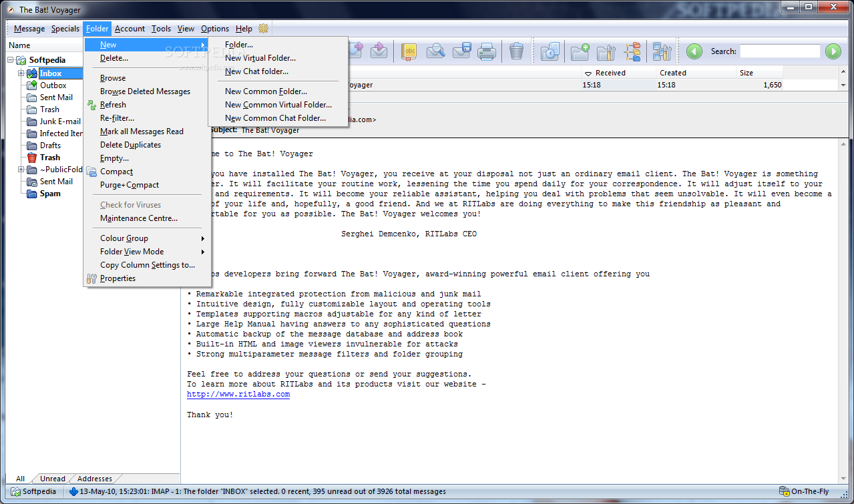Click the save message floppy envelope icon

[462, 51]
